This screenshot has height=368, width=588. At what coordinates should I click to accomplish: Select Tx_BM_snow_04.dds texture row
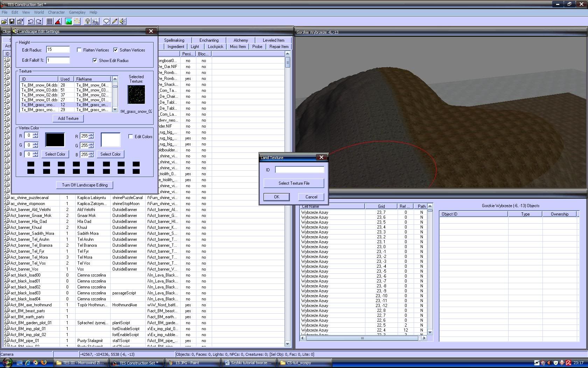pyautogui.click(x=65, y=85)
